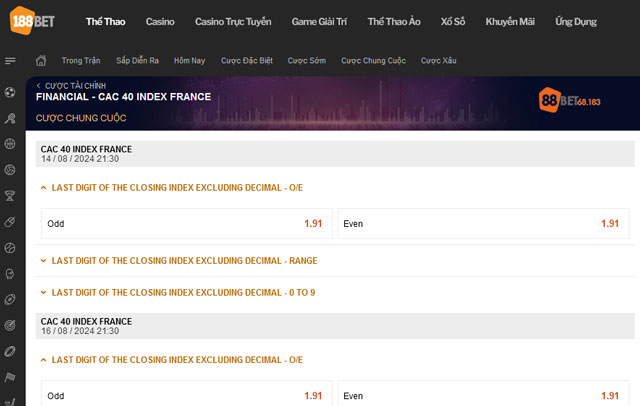Switch to Cược Chung Cuộc tab

coord(373,61)
